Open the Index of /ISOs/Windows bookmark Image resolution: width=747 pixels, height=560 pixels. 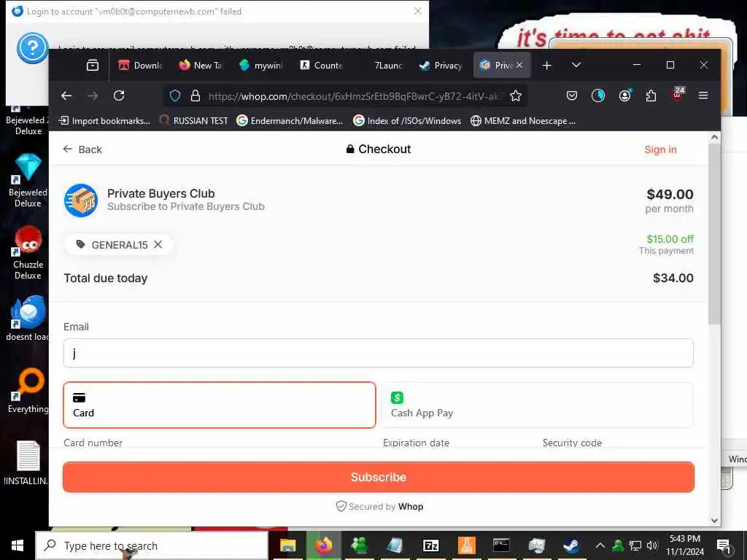click(407, 121)
